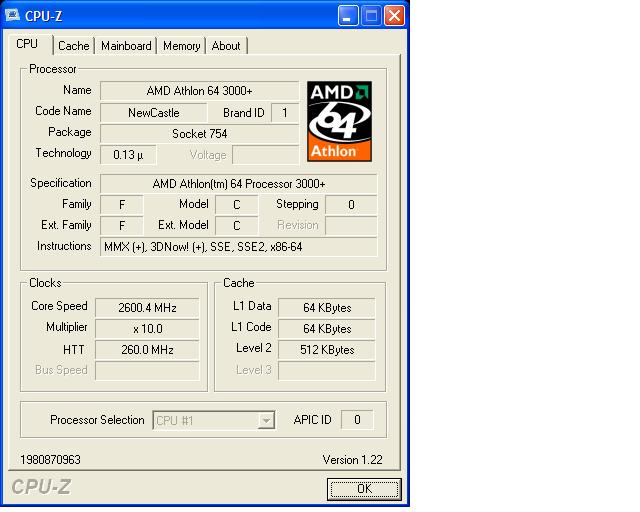Select the CPU tab
Screen dimensions: 640x512
pos(28,44)
